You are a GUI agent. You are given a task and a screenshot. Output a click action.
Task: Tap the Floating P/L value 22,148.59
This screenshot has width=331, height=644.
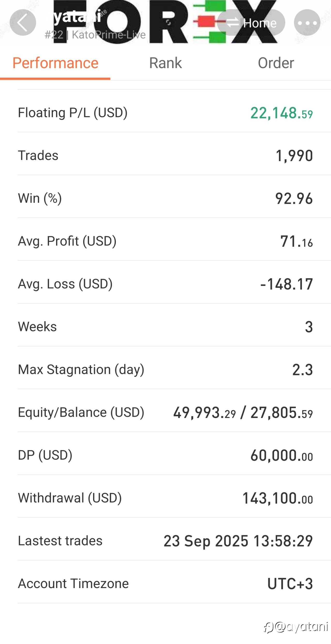point(282,113)
